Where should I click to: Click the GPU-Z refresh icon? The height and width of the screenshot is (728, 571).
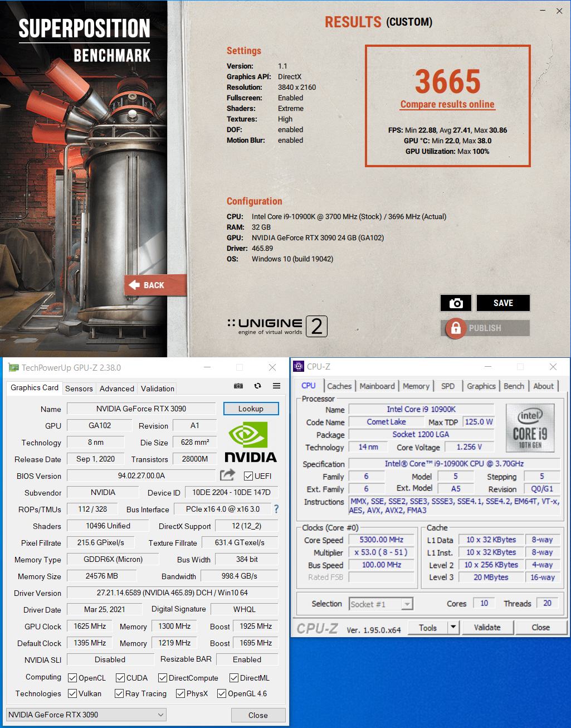(x=257, y=386)
